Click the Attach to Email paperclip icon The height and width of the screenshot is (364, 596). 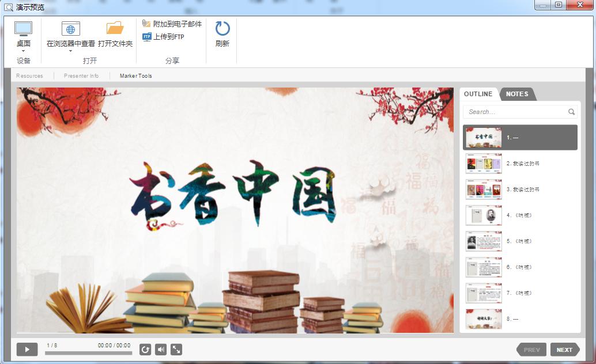click(146, 24)
